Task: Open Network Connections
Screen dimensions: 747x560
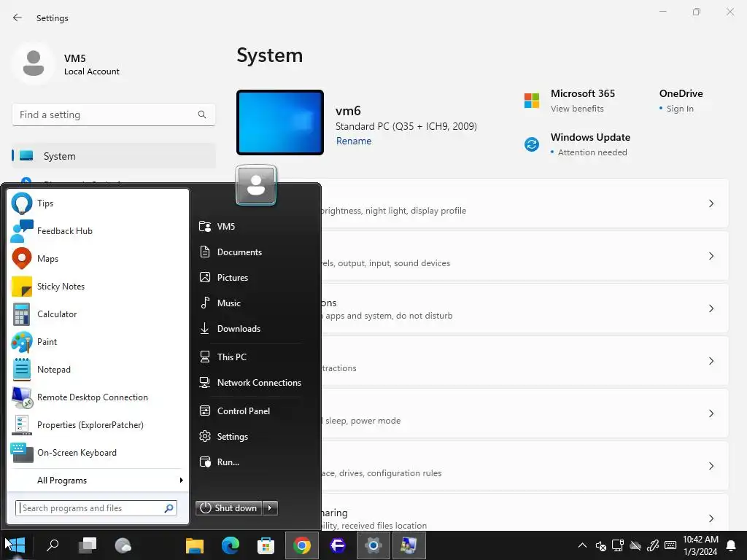Action: click(250, 382)
